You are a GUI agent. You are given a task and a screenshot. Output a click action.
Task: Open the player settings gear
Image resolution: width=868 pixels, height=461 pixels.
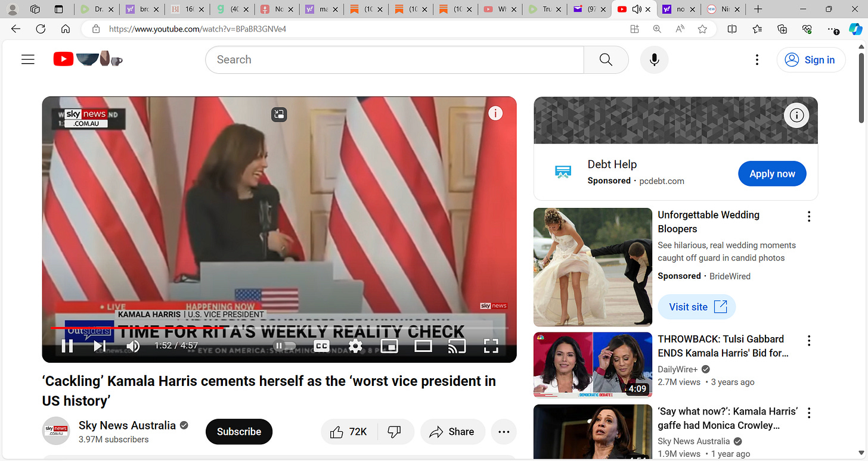355,346
